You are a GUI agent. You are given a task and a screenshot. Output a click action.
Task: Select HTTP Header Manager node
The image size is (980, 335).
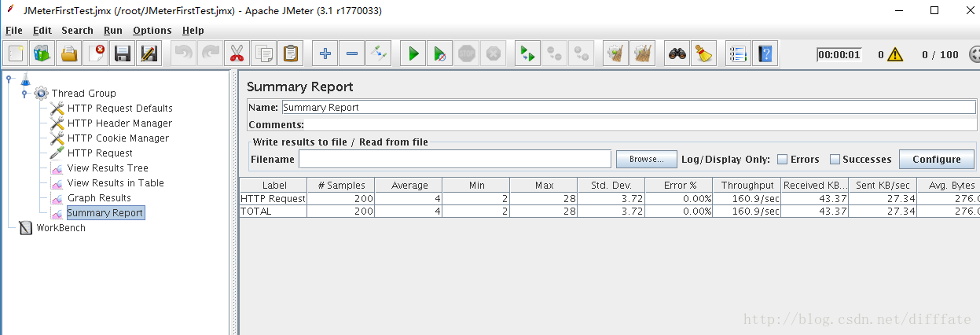pos(119,123)
